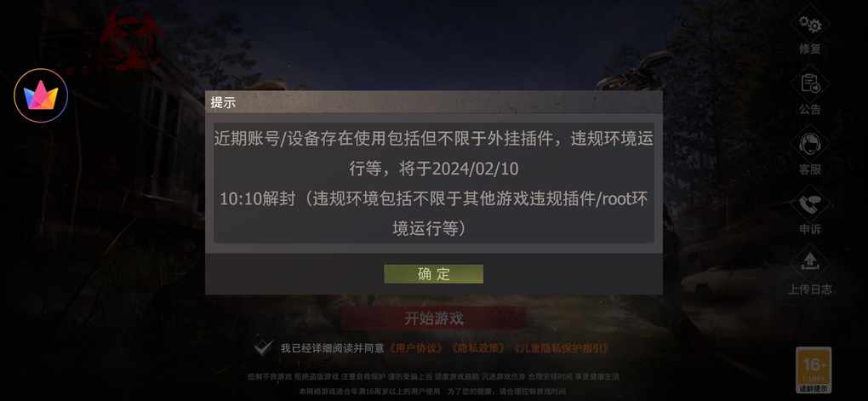
Task: Toggle the agreement checkbox
Action: tap(264, 348)
